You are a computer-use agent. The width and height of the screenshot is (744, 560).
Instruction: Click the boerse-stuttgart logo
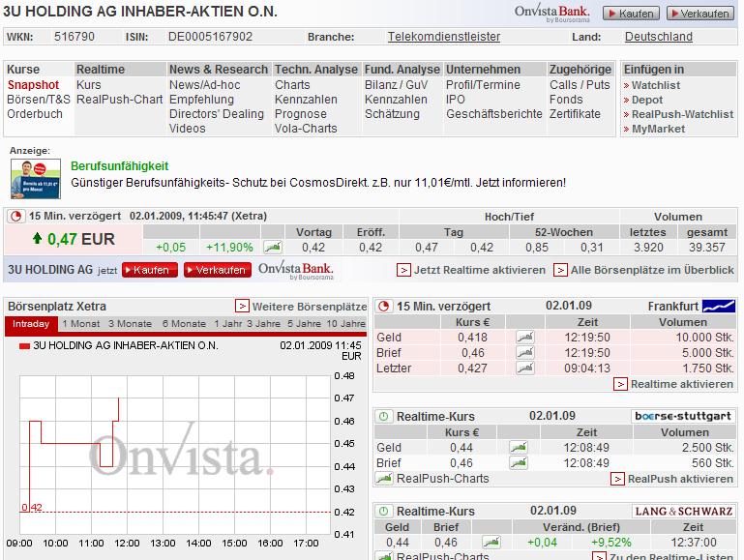tap(683, 416)
